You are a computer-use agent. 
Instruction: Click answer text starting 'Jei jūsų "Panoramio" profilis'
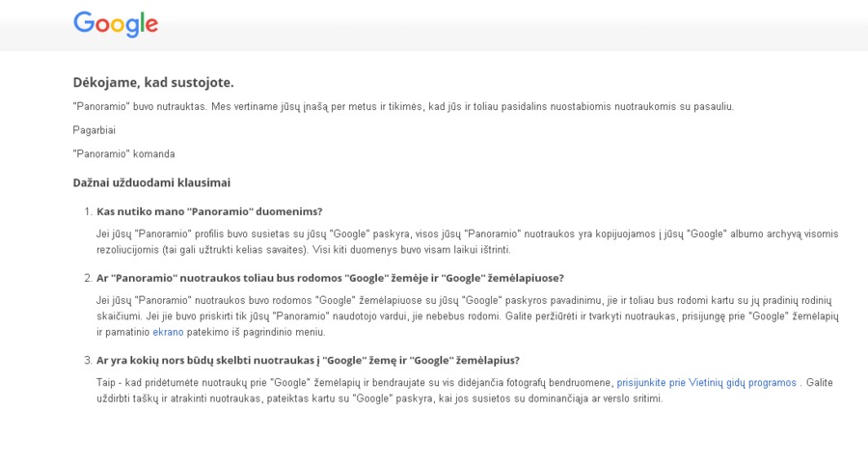pos(467,241)
